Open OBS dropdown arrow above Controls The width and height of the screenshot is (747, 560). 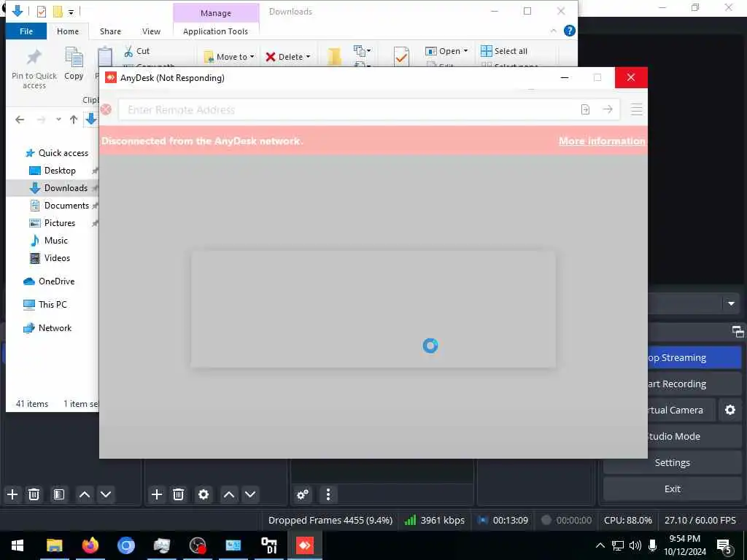(731, 304)
